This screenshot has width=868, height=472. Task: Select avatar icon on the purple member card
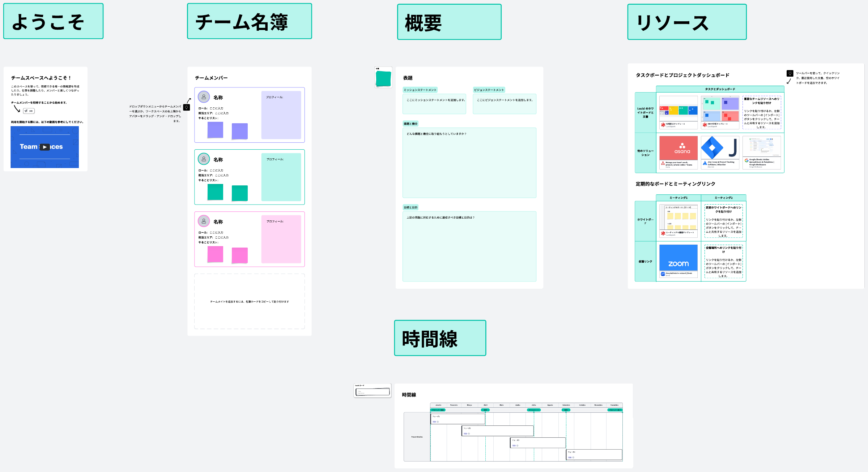click(204, 97)
